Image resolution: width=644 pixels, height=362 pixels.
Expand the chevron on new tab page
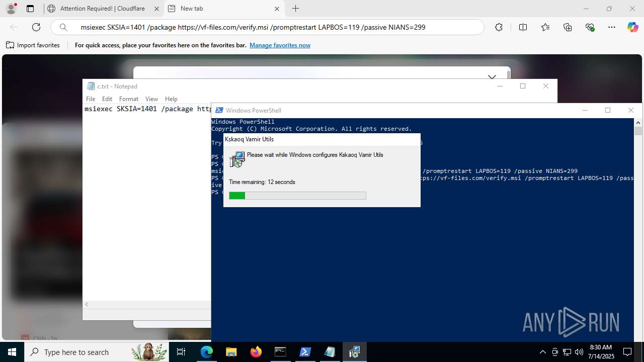[492, 77]
